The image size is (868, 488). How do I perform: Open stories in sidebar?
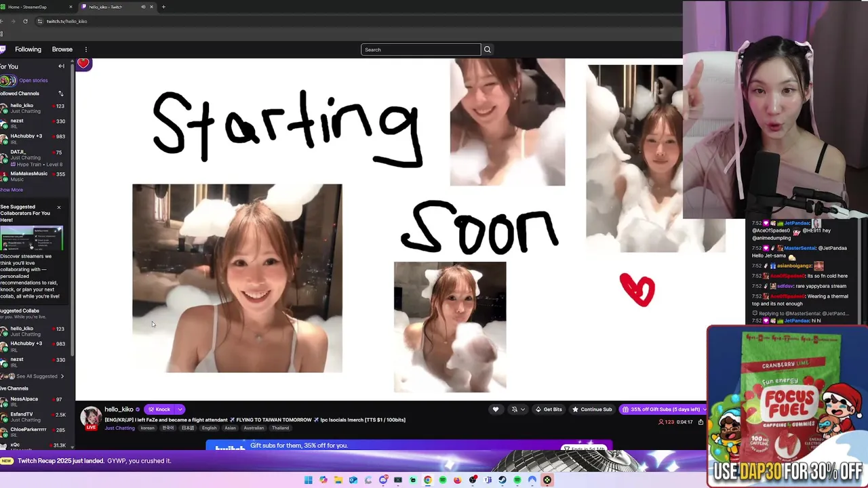[x=33, y=81]
